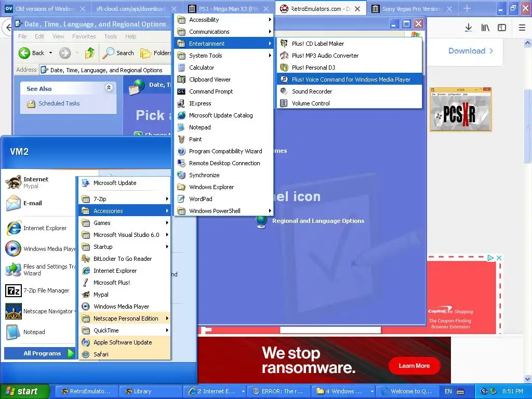Viewport: 532px width, 399px height.
Task: Expand the Startup submenu
Action: [125, 247]
